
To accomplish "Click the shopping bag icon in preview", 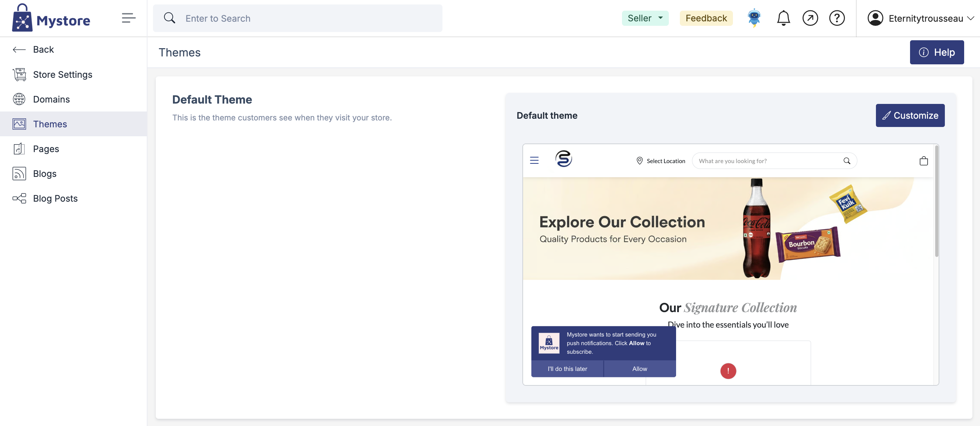I will coord(923,161).
